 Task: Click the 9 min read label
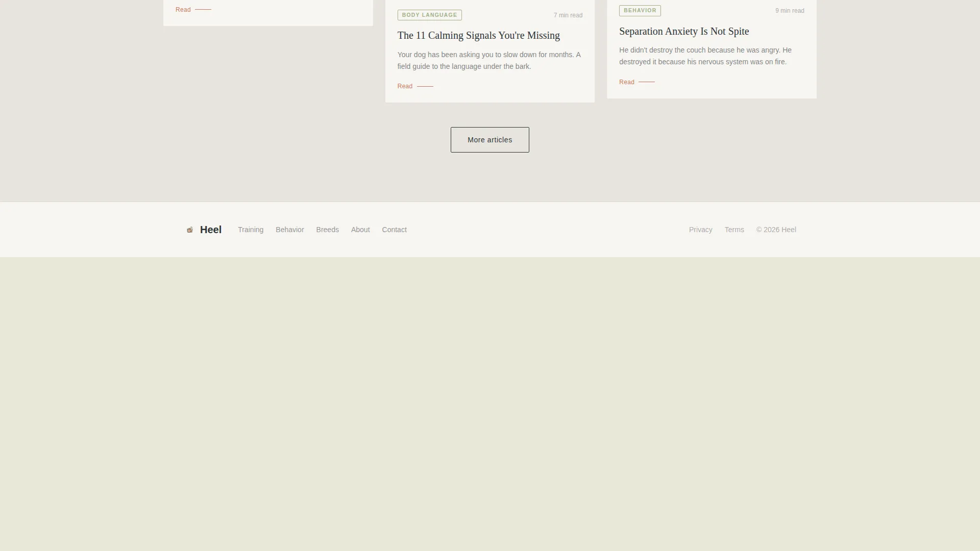point(790,11)
